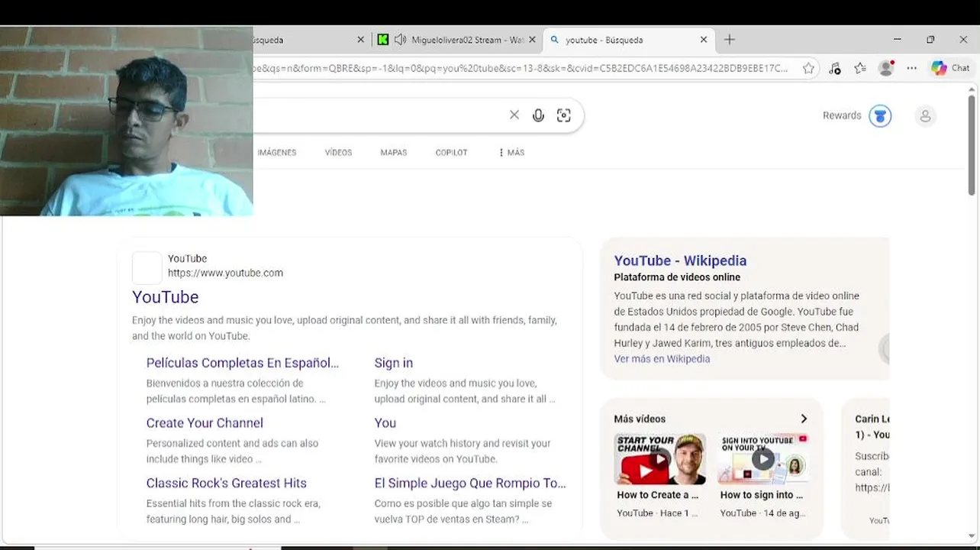
Task: Expand the MÁS menu
Action: click(511, 153)
